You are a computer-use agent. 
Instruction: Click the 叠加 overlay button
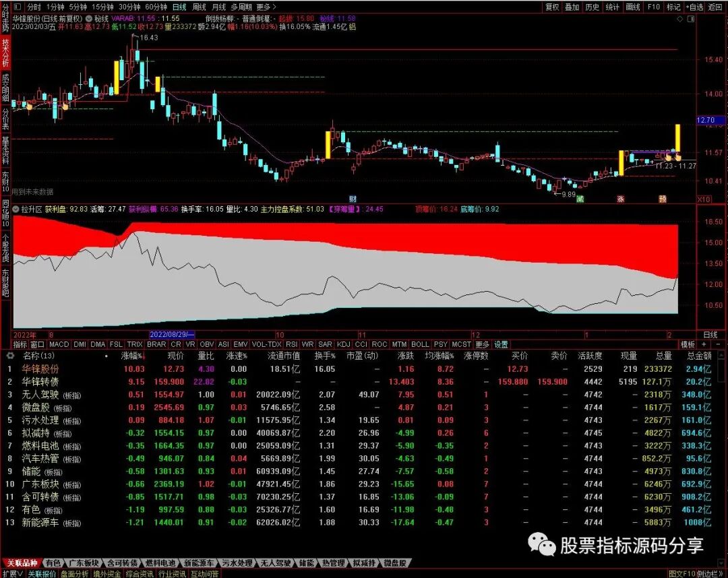point(572,7)
